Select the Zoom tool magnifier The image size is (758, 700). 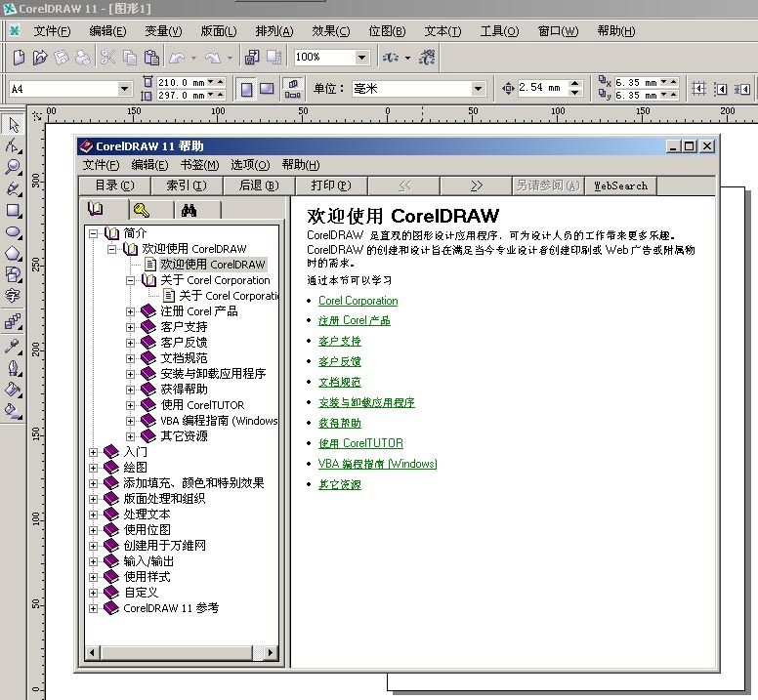tap(13, 167)
